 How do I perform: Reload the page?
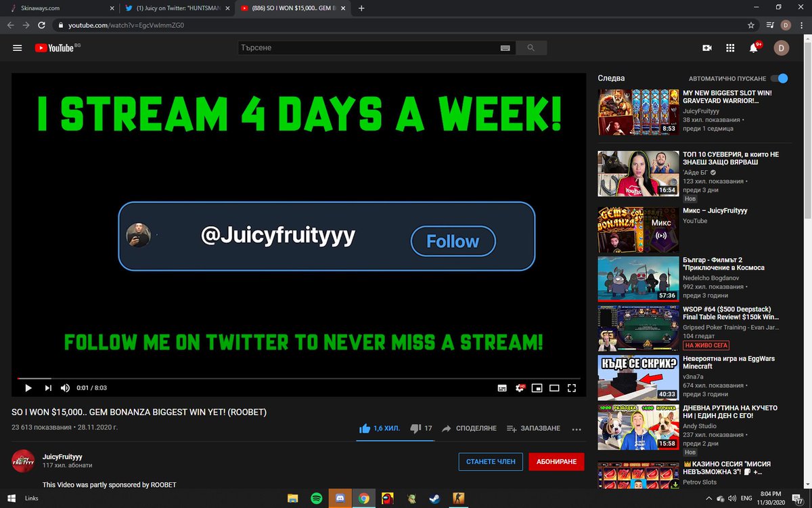point(42,25)
